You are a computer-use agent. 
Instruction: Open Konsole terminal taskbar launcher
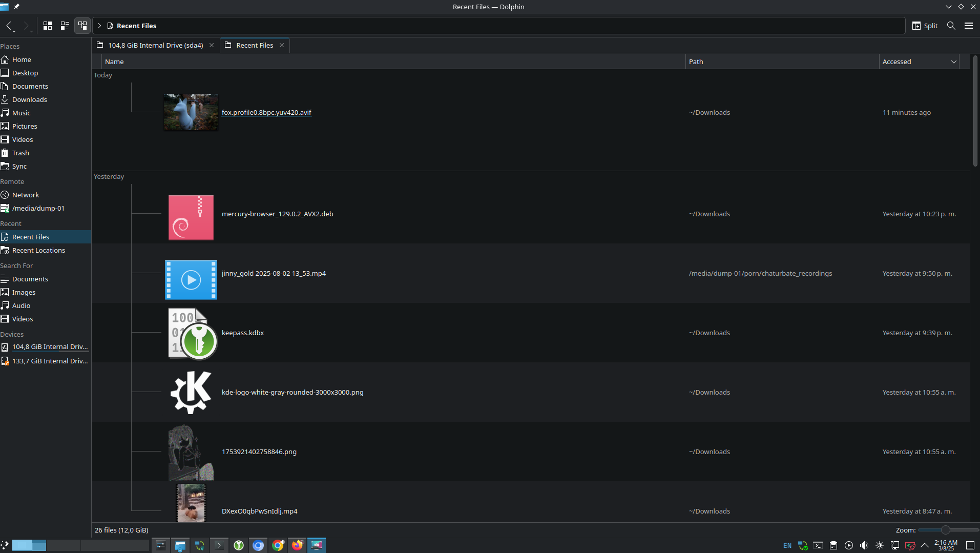point(219,545)
